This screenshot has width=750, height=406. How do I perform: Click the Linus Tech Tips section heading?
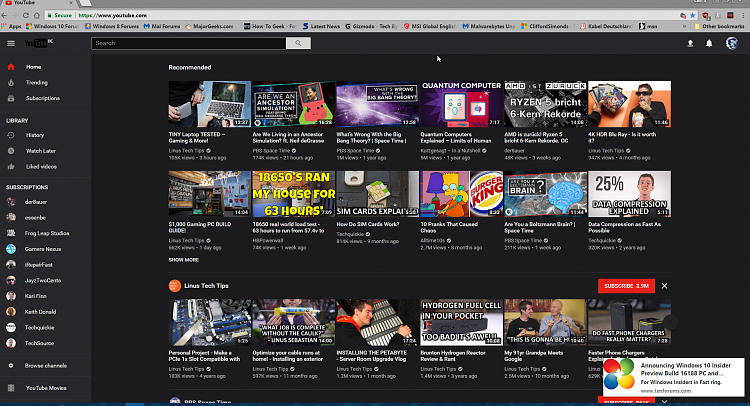pyautogui.click(x=206, y=286)
